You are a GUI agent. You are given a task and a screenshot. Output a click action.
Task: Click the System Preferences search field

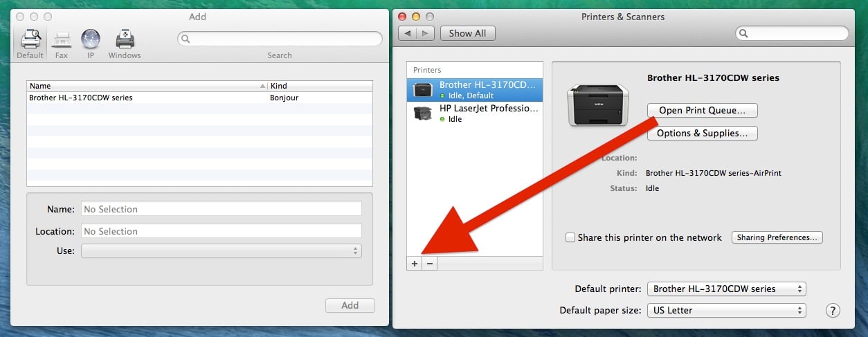point(792,33)
